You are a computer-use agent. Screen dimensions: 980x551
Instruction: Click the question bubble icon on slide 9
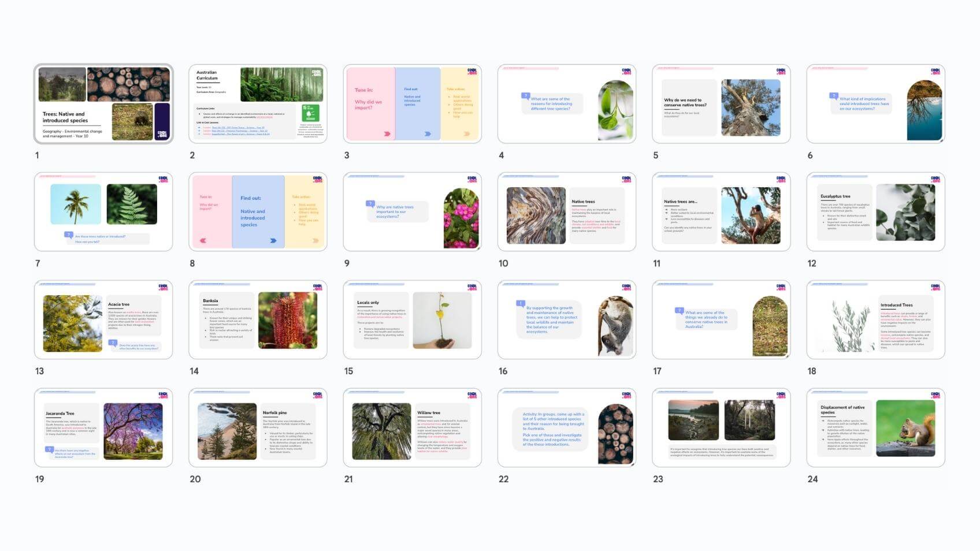370,203
